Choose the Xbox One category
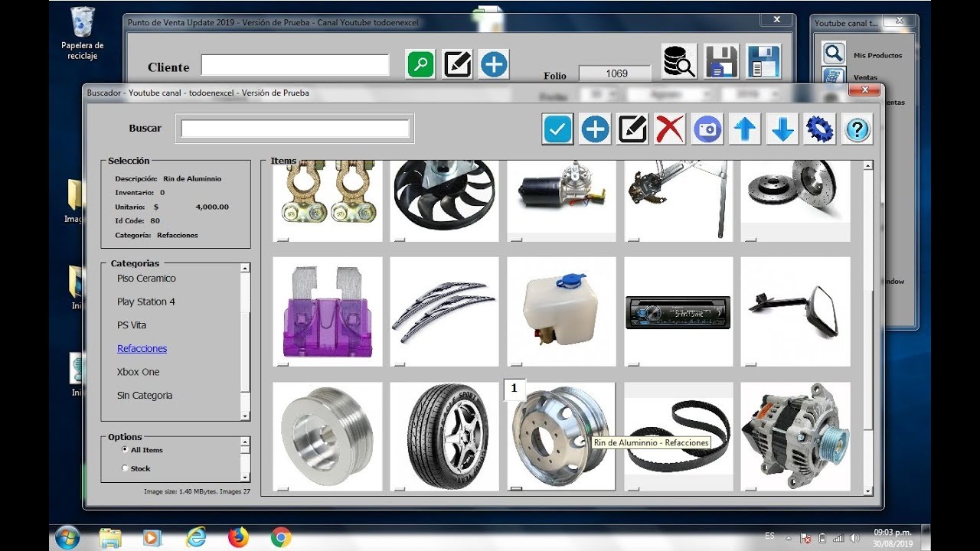Image resolution: width=980 pixels, height=551 pixels. [x=139, y=372]
